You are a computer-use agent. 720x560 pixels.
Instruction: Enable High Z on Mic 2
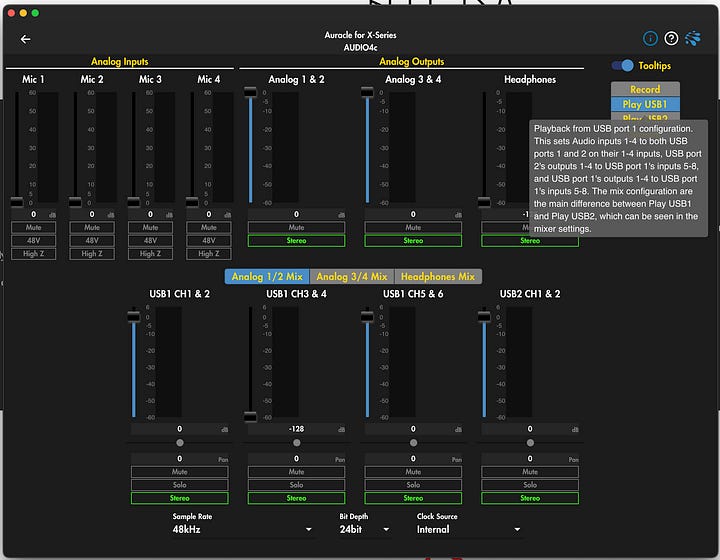coord(92,254)
